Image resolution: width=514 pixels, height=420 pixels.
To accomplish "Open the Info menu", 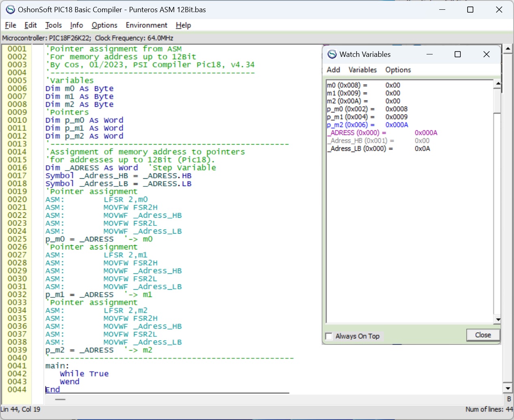I will click(76, 25).
